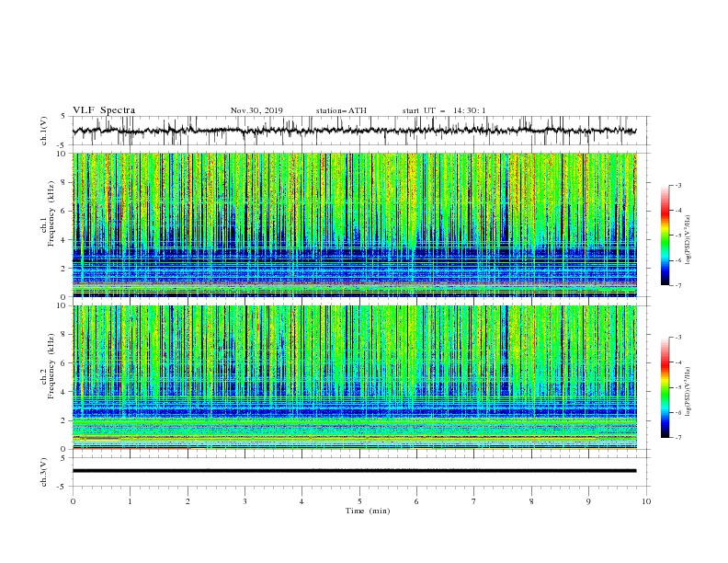Click the "ch.1(V)" axis label
The height and width of the screenshot is (563, 728).
[44, 131]
